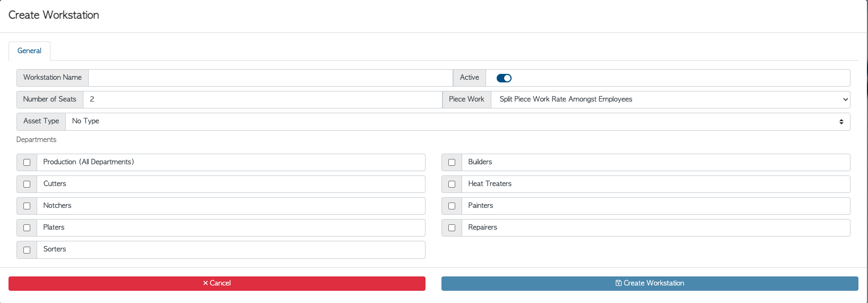Tick the Builders checkbox
Image resolution: width=868 pixels, height=303 pixels.
pos(452,163)
